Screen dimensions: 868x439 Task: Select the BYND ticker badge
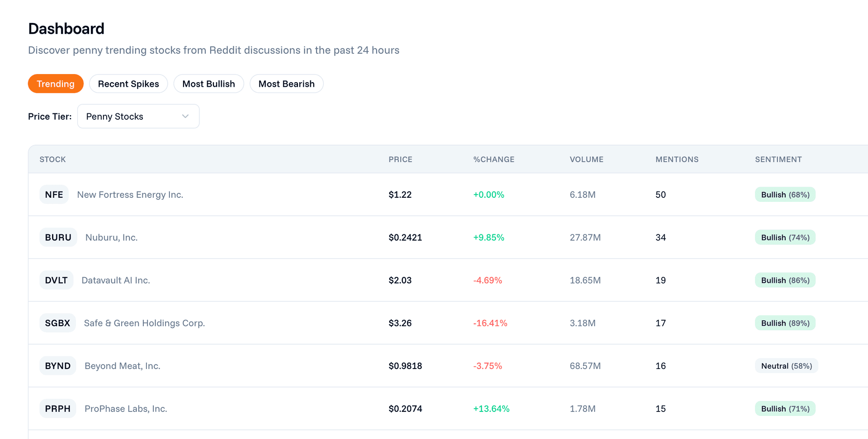57,365
